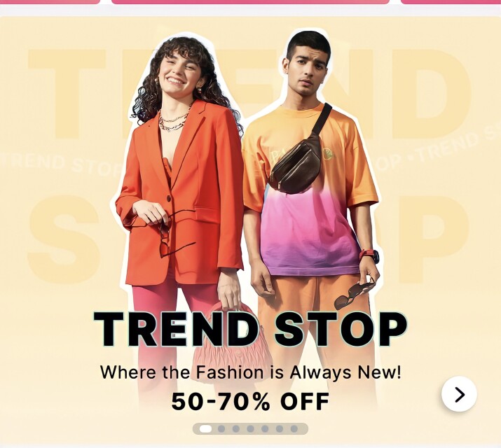Go to the fifth carousel slide dot
The image size is (501, 448).
[265, 429]
